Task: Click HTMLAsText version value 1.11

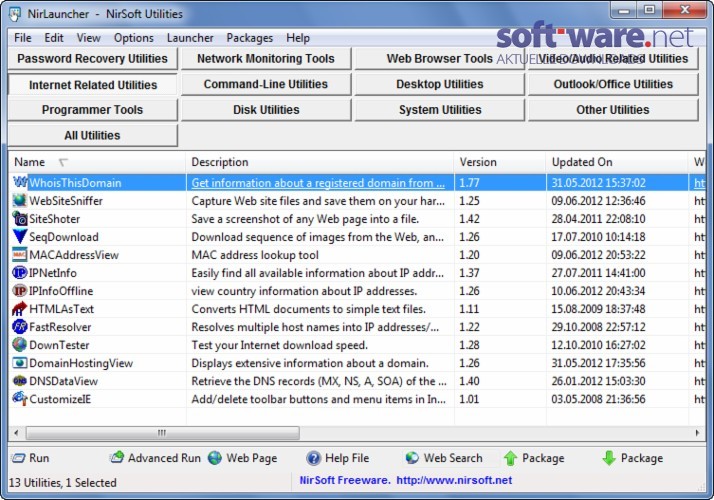Action: pos(469,309)
